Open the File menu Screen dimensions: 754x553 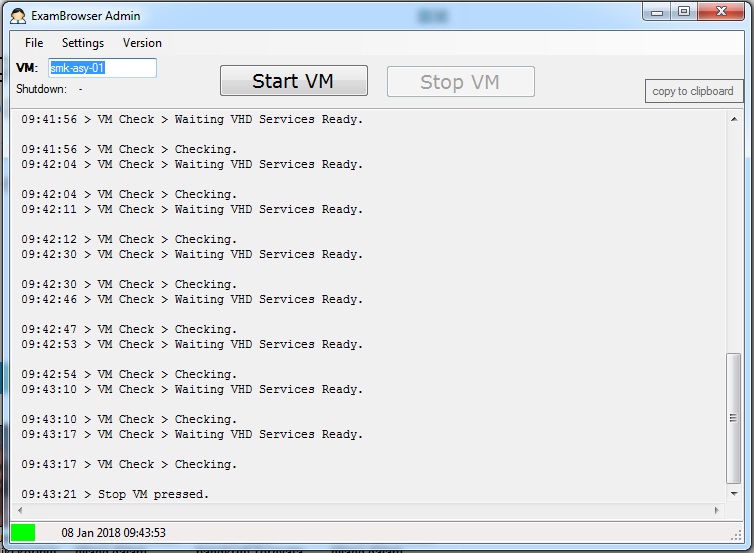click(x=34, y=43)
